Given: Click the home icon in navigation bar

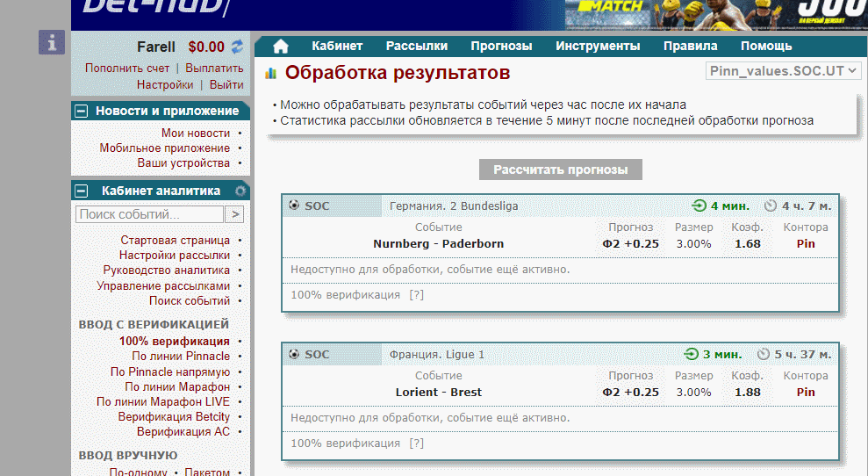Looking at the screenshot, I should click(281, 47).
